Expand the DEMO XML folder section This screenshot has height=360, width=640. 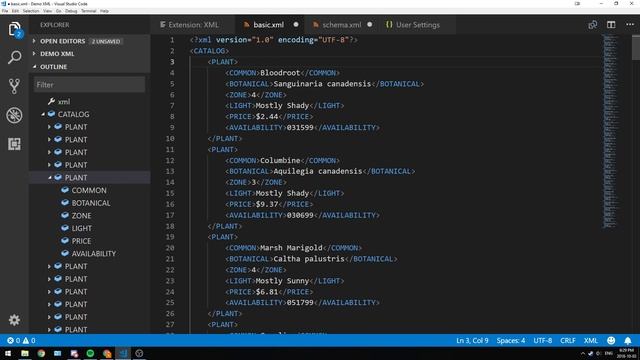click(34, 54)
